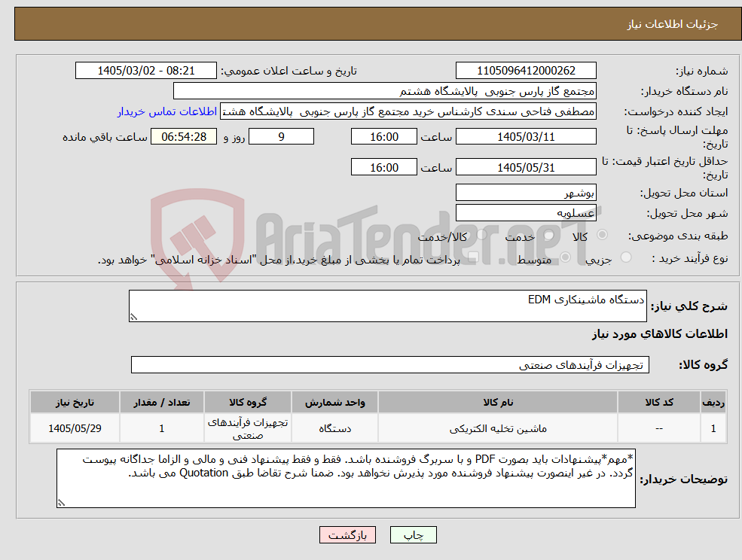
Task: Click the delivery city field عسلویه
Action: 526,213
